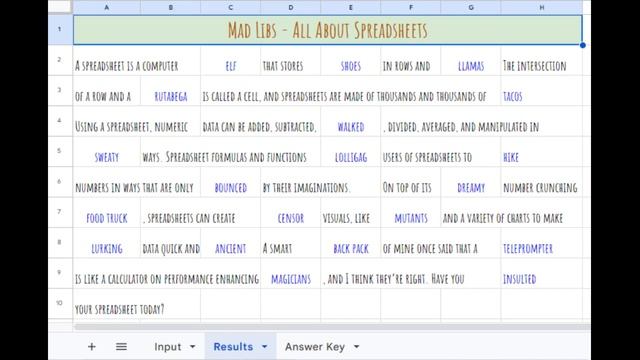Select row 1 header

click(x=60, y=29)
